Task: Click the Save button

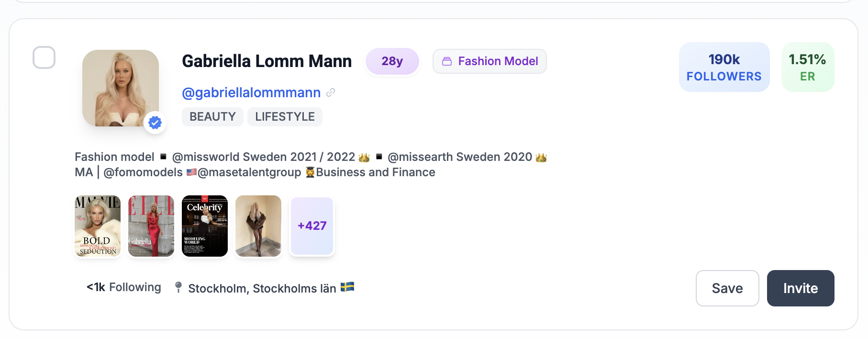Action: point(727,288)
